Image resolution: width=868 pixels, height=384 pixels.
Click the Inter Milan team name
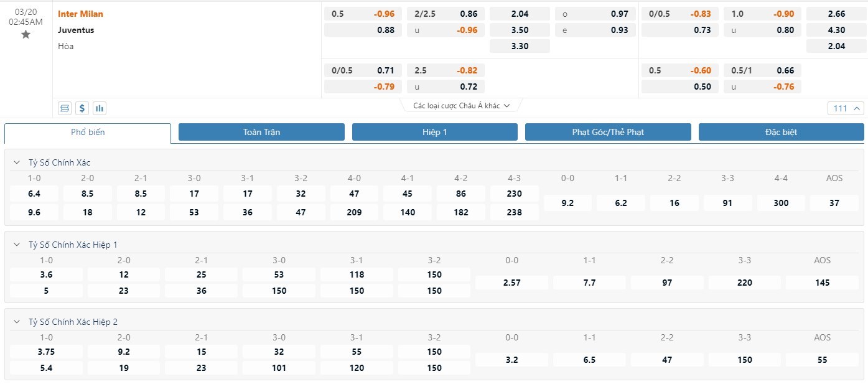[81, 14]
